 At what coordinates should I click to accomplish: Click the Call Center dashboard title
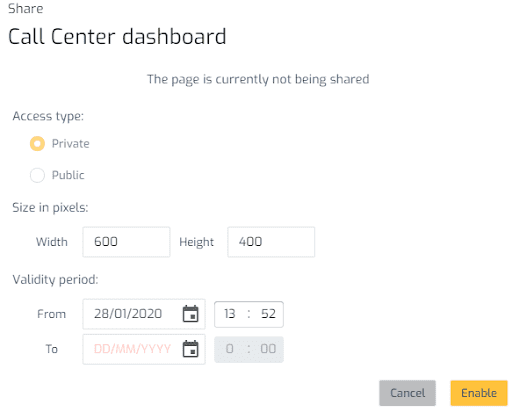(x=117, y=36)
